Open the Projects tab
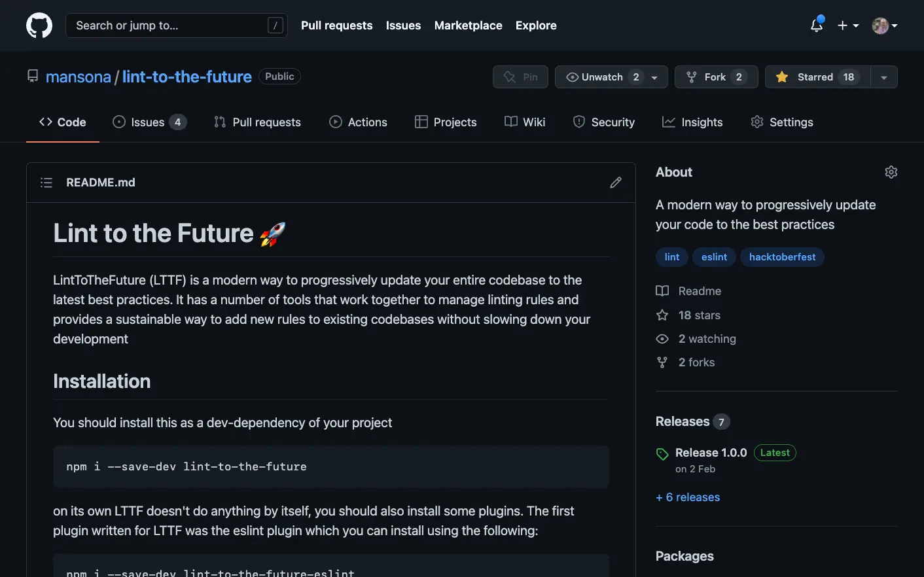Screen dimensions: 924x577 coord(446,122)
